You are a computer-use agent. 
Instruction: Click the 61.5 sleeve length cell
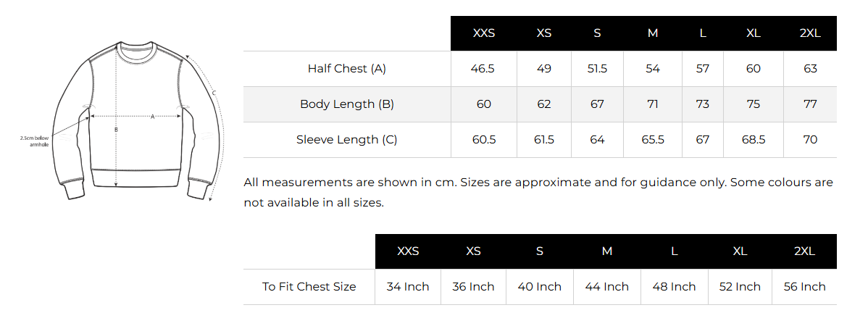point(544,140)
